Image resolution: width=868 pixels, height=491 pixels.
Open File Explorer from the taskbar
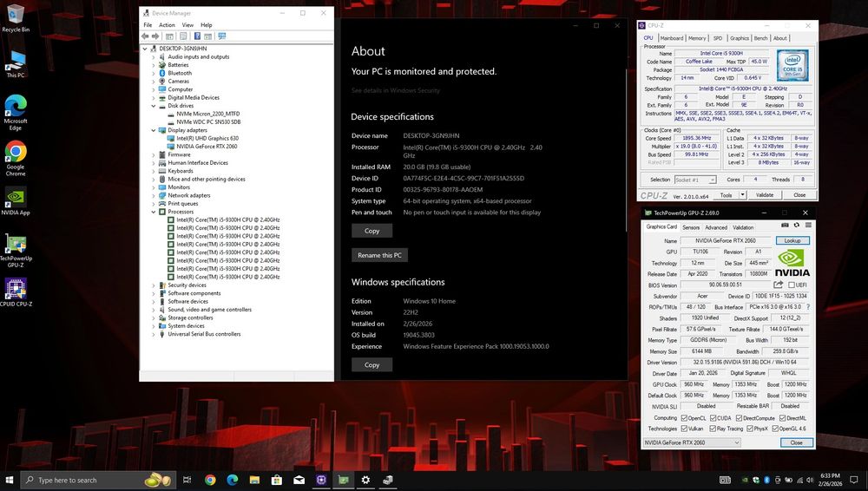254,480
